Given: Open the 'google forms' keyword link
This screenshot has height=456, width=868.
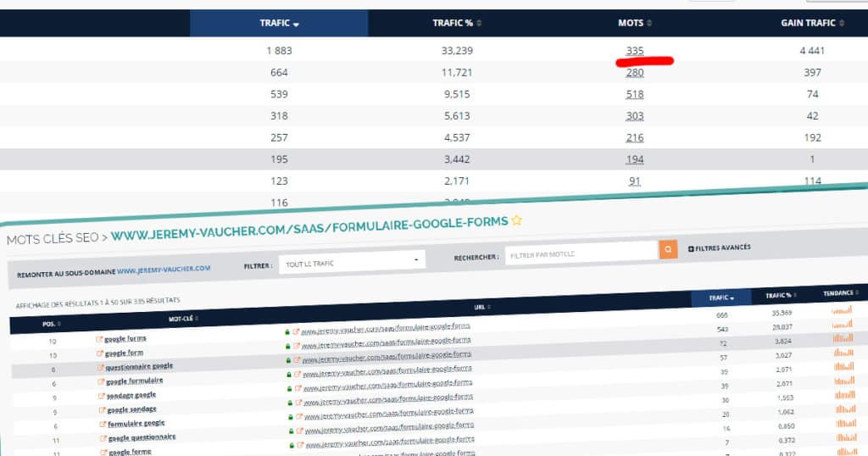Looking at the screenshot, I should click(125, 339).
